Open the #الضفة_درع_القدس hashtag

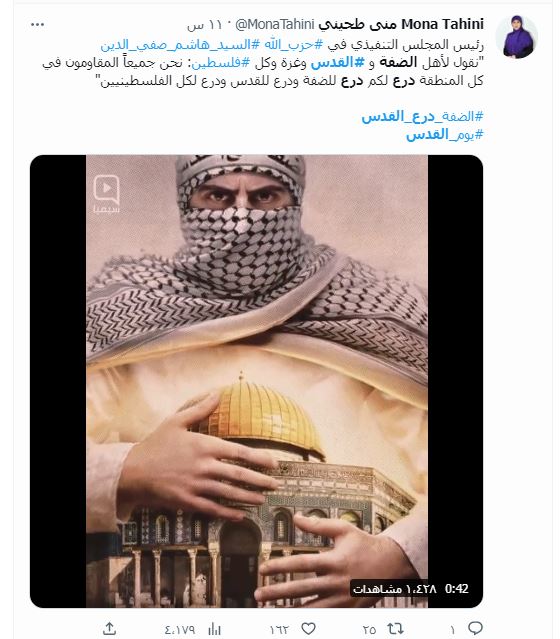pos(422,117)
